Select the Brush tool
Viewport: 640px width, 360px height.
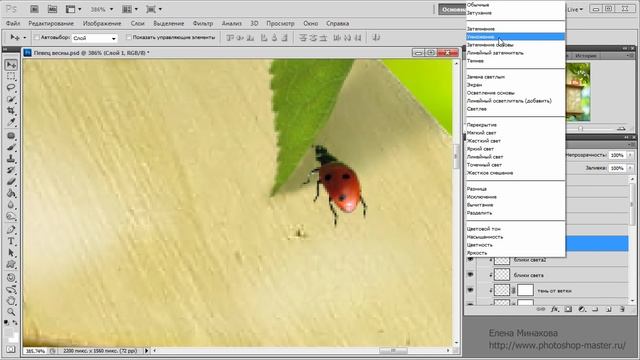tap(11, 147)
